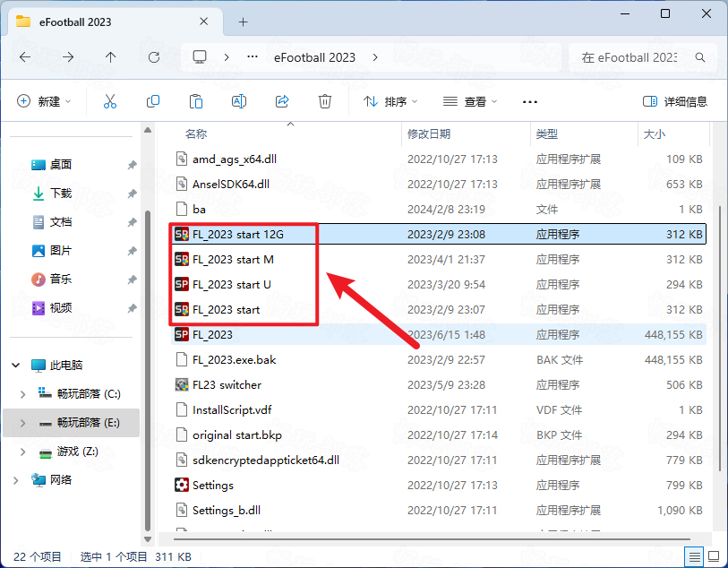Open Videos in the sidebar
The image size is (728, 568).
click(x=60, y=308)
